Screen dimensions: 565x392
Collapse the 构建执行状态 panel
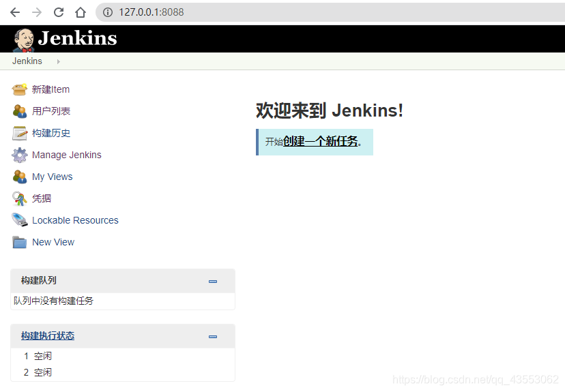(213, 337)
